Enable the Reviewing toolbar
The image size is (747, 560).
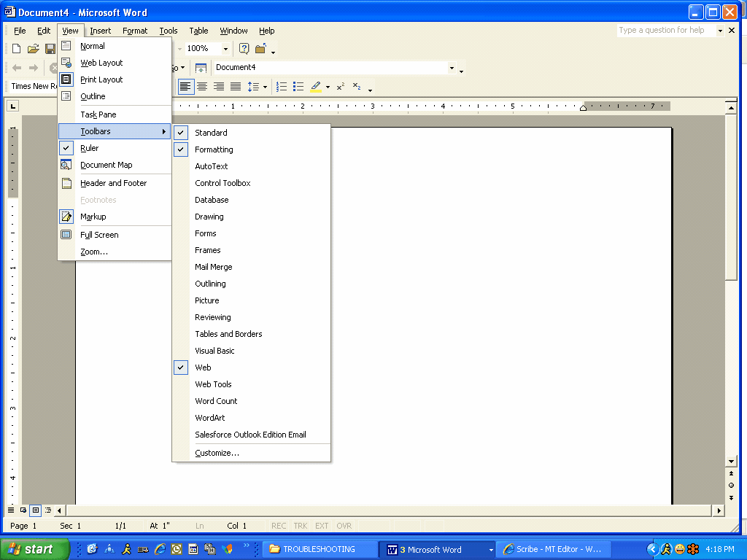[251, 317]
